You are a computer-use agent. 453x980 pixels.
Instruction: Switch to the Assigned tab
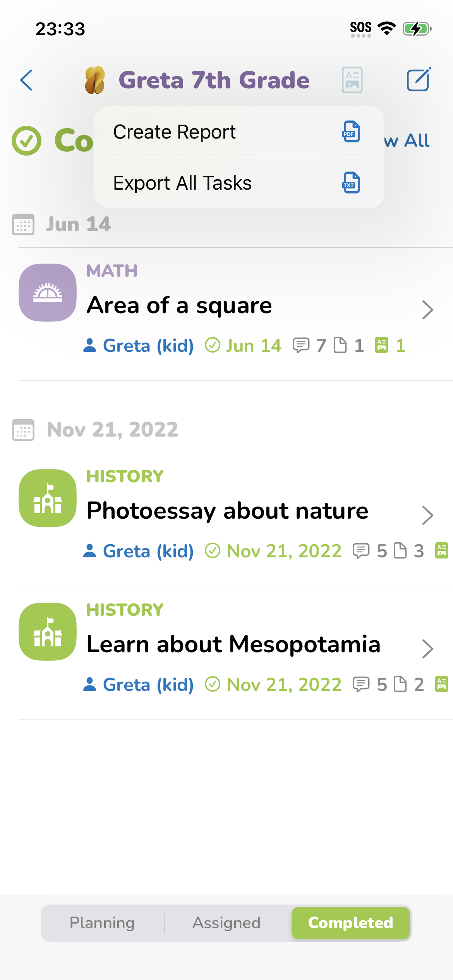click(x=226, y=923)
